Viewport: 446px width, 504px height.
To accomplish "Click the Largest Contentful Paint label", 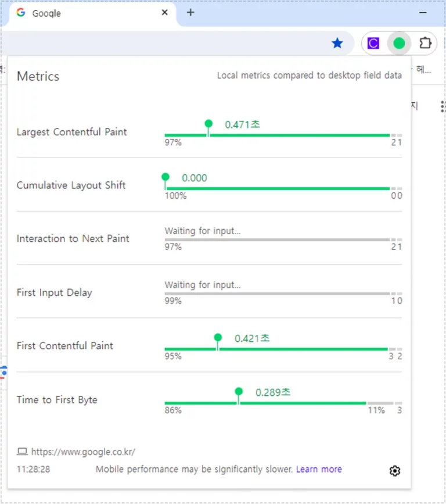I will pyautogui.click(x=71, y=132).
